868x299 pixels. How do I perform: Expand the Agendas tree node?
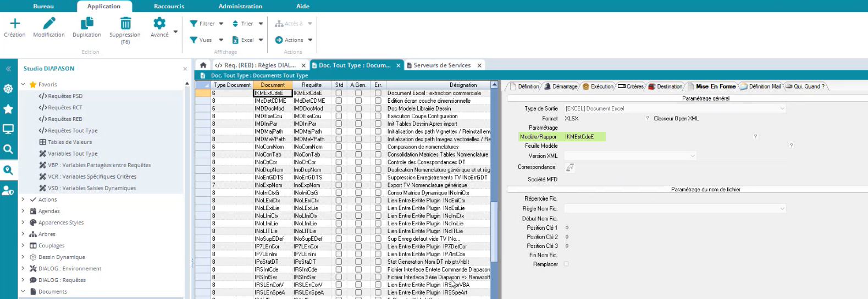click(23, 211)
